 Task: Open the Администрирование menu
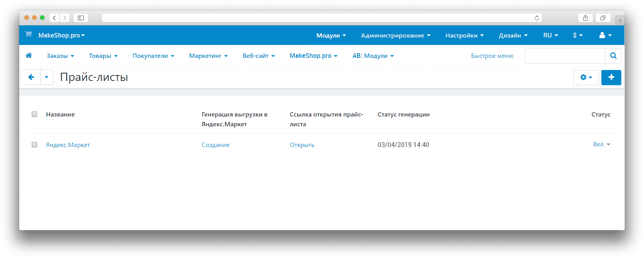coord(396,35)
